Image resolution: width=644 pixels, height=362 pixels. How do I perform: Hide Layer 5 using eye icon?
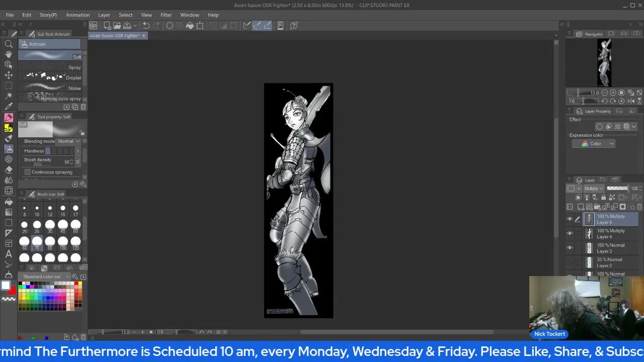[x=570, y=219]
